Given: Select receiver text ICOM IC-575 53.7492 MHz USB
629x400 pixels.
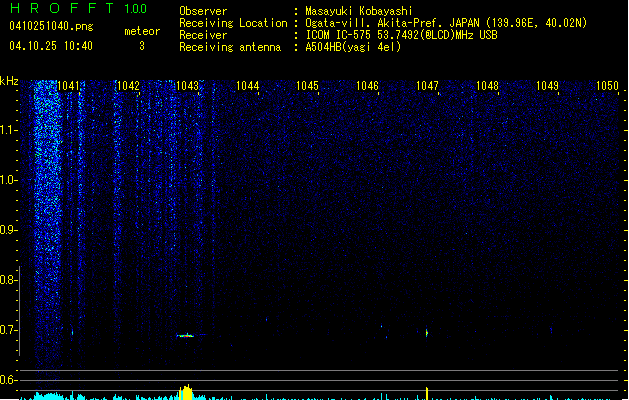Looking at the screenshot, I should 401,35.
